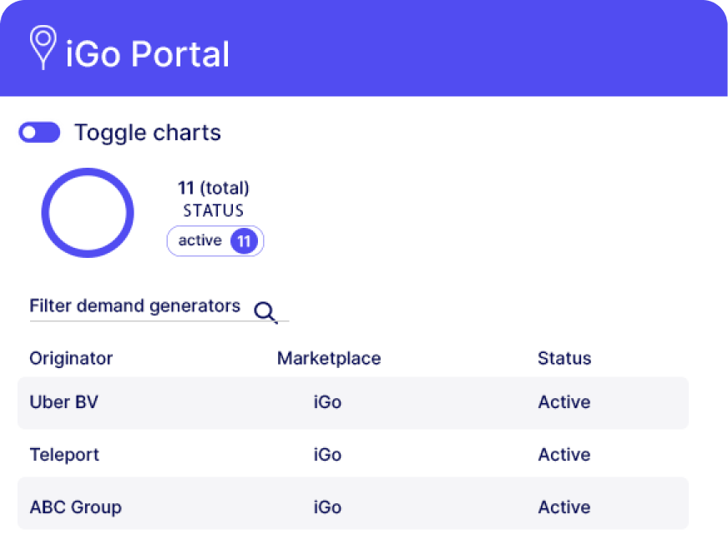Click the iGo Portal title
Viewport: 728px width, 560px height.
(147, 54)
